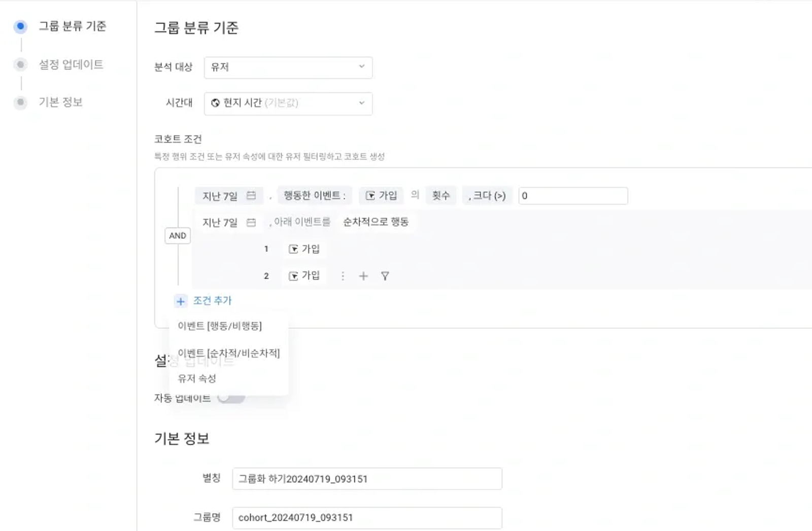Toggle the AND condition operator

pos(178,236)
